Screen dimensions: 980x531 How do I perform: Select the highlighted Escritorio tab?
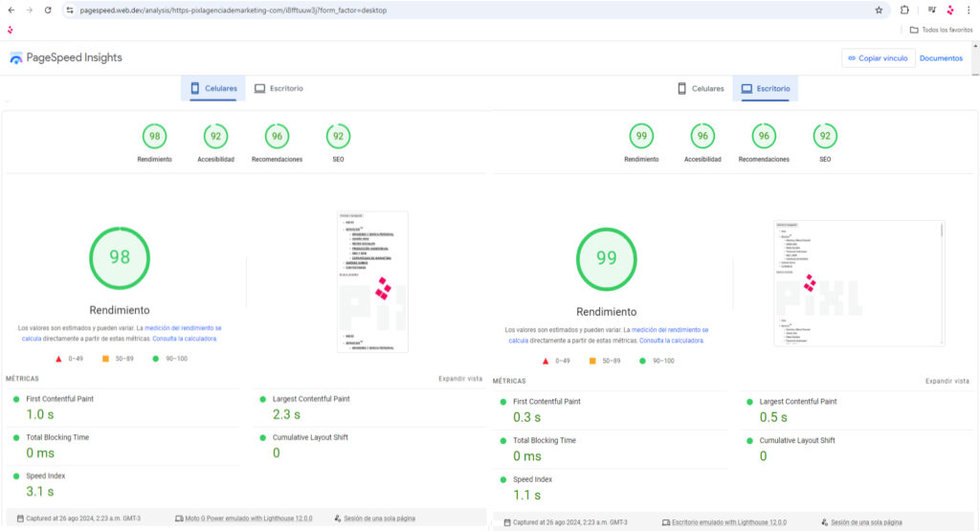(766, 89)
